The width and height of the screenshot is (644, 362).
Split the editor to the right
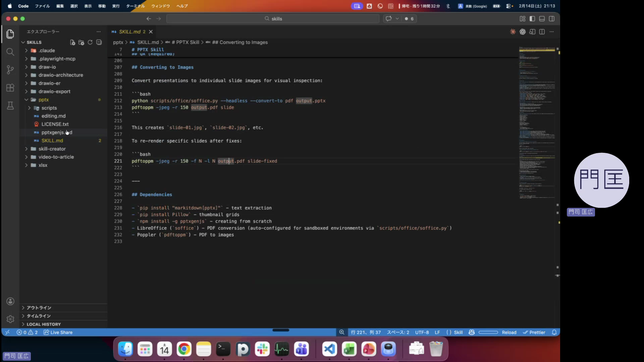tap(542, 32)
